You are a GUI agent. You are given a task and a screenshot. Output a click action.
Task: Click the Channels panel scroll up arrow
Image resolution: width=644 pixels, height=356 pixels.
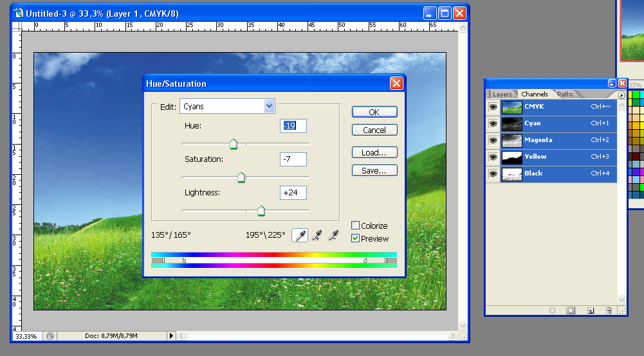click(622, 105)
